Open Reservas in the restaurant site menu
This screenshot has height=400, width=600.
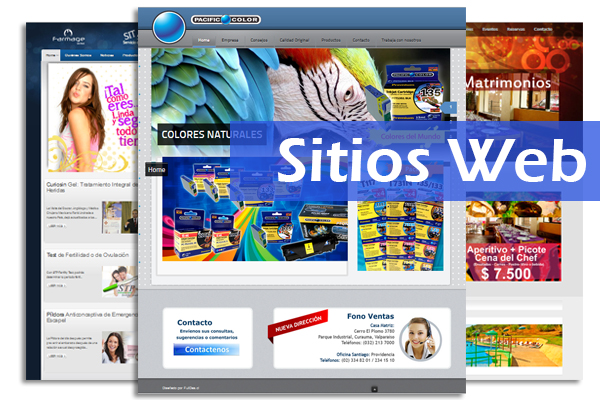(515, 29)
